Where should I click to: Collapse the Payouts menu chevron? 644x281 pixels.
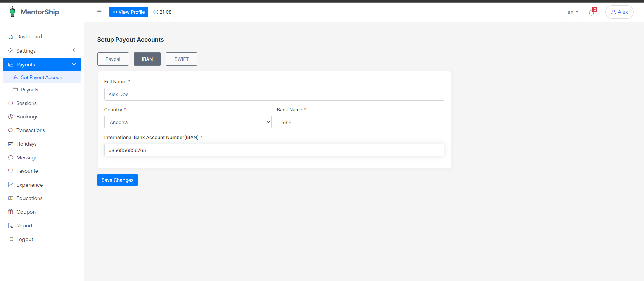pos(74,64)
